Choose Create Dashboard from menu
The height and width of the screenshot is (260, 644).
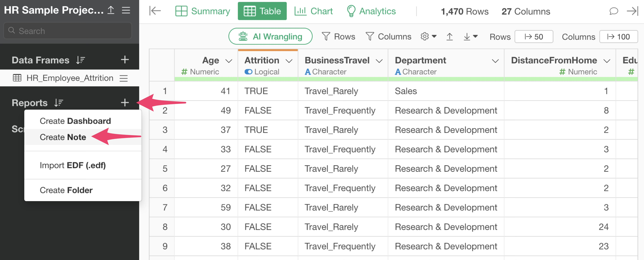pyautogui.click(x=75, y=121)
